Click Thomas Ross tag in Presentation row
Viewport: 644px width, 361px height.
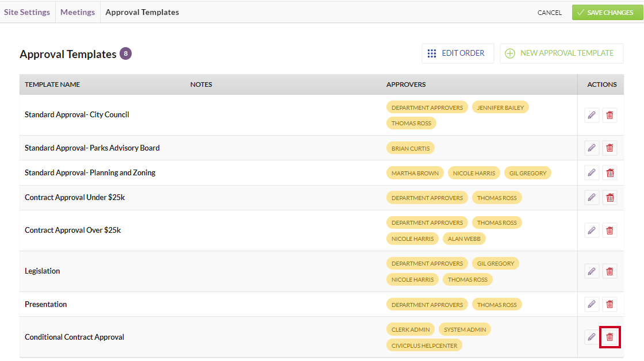pyautogui.click(x=497, y=305)
